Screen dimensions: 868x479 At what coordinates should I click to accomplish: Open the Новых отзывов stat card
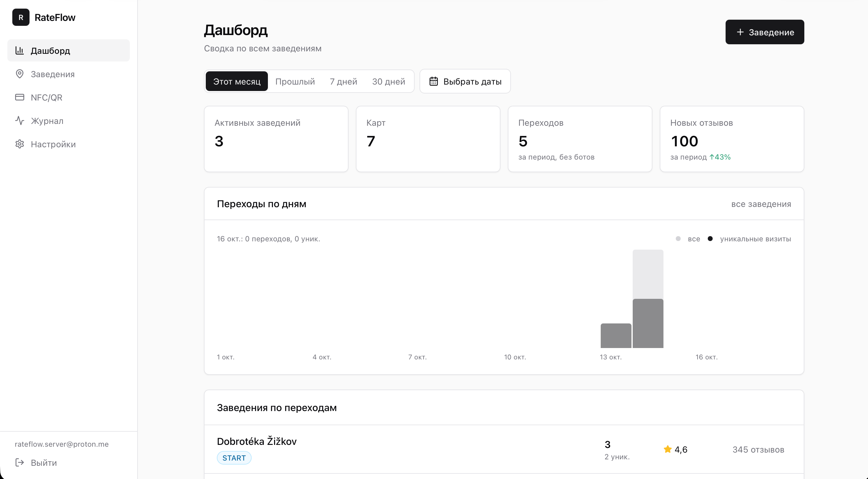(x=732, y=139)
